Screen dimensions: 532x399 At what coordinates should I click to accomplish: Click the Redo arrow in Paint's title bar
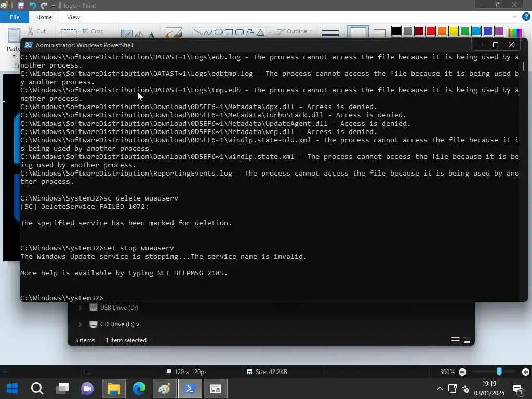(44, 5)
